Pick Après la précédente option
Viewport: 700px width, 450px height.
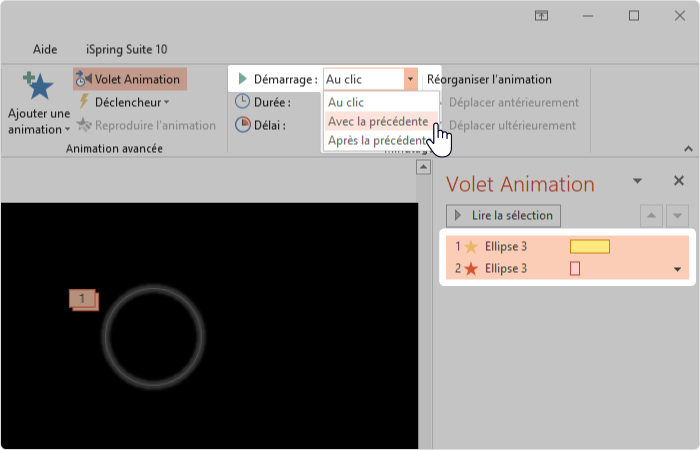pos(379,141)
